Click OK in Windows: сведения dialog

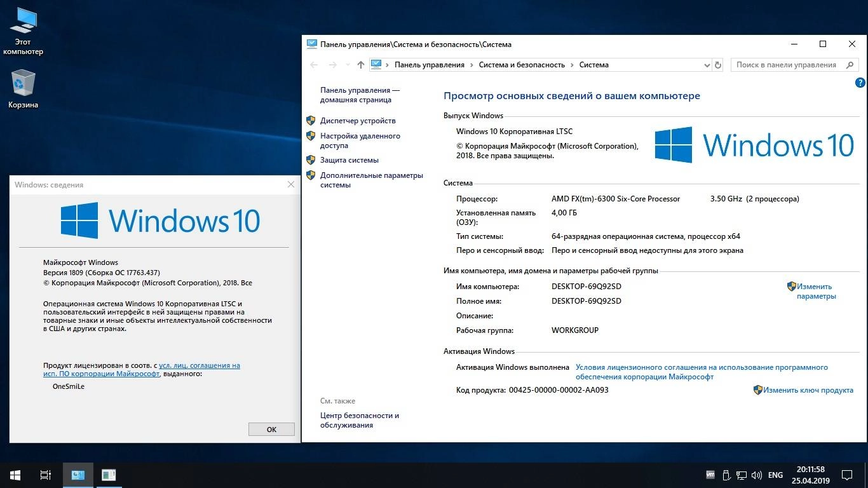(x=271, y=430)
